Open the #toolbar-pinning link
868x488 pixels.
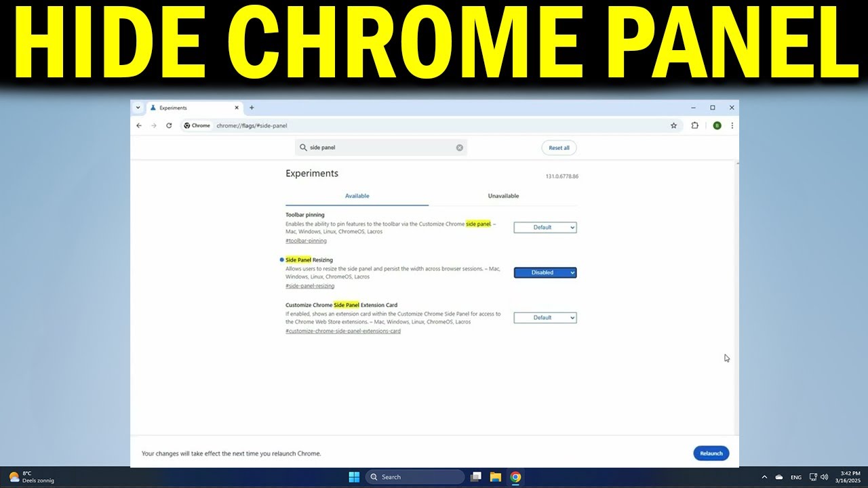[x=306, y=241]
